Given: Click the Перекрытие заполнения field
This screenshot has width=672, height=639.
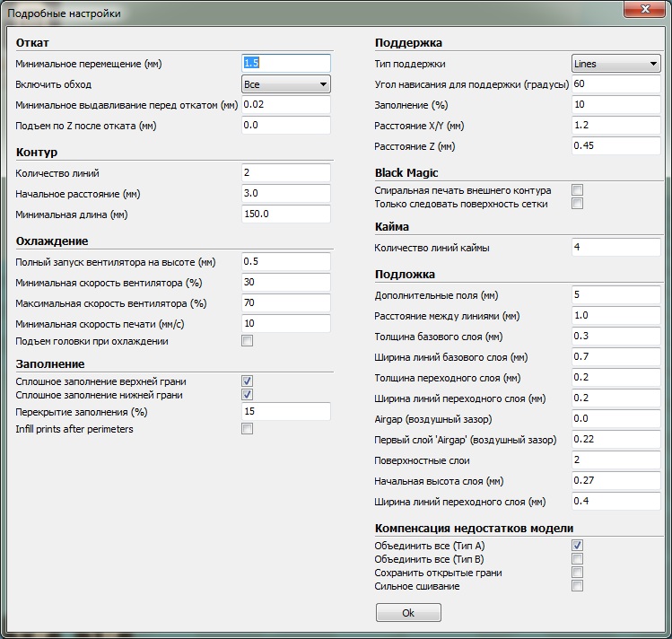Looking at the screenshot, I should [x=286, y=411].
